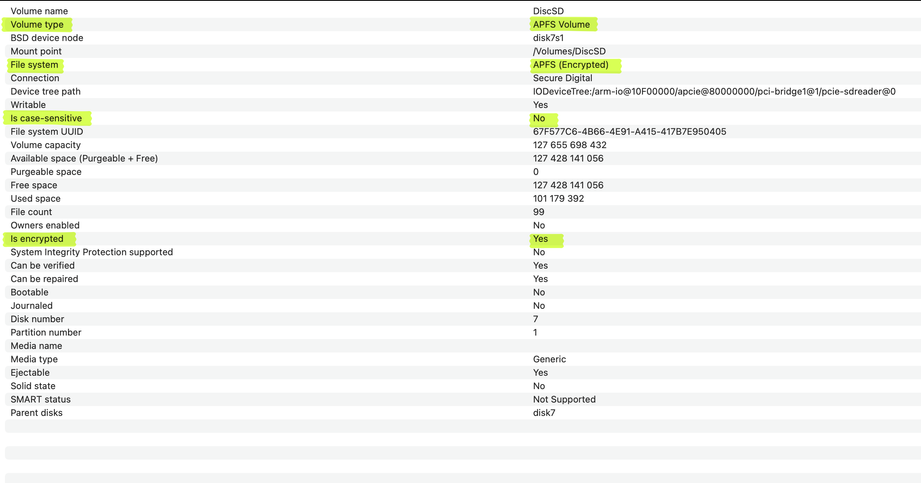Select the Volume name row label
This screenshot has width=921, height=483.
point(39,11)
